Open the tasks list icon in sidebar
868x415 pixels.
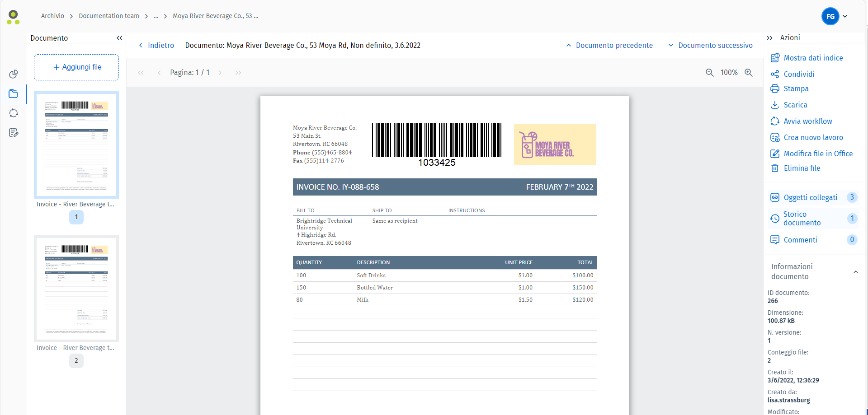[14, 132]
